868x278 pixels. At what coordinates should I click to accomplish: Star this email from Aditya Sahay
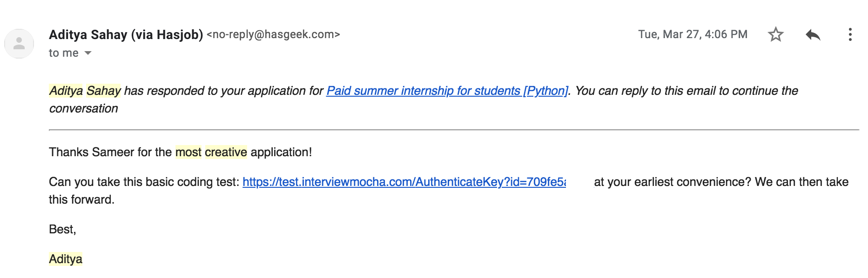(x=775, y=34)
